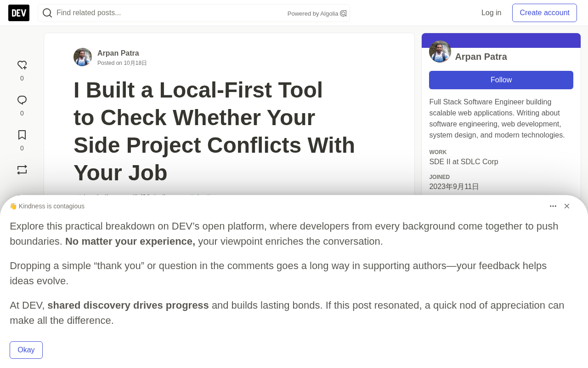
Task: Click the 'shared discovery drives progress' bold text
Action: [128, 305]
